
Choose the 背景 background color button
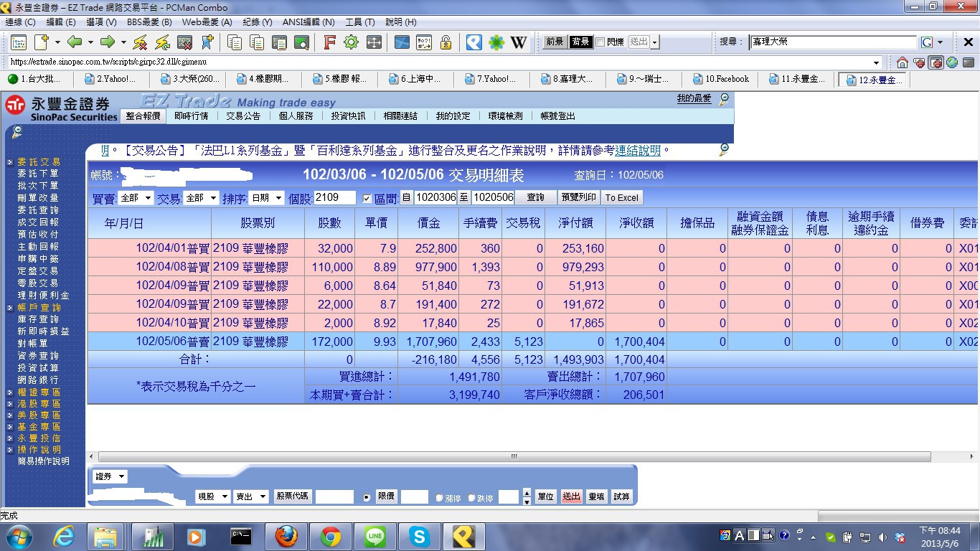tap(580, 42)
